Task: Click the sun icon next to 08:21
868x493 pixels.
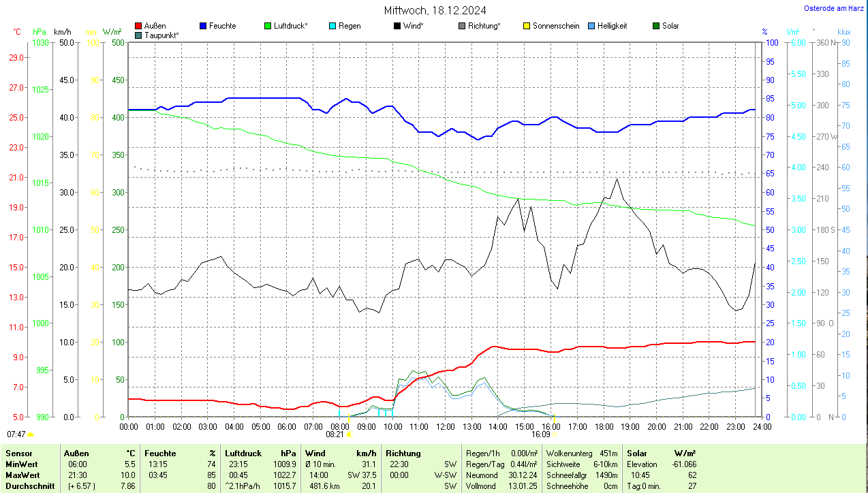Action: (x=349, y=434)
